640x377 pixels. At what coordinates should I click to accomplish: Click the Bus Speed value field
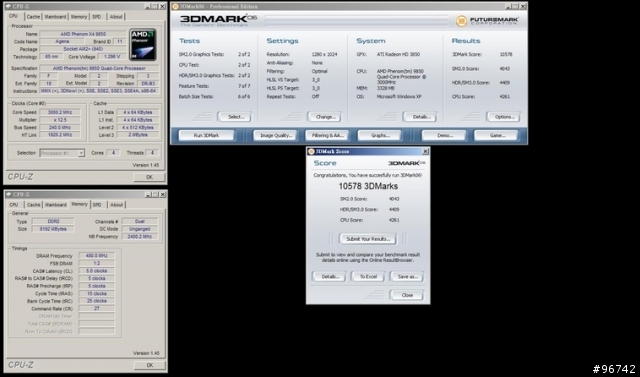pyautogui.click(x=60, y=127)
